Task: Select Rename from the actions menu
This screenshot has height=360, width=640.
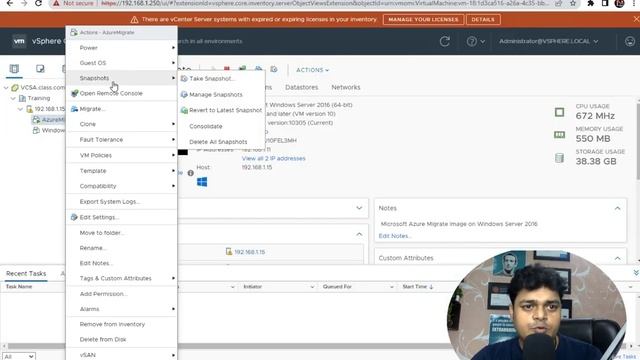Action: 122,248
